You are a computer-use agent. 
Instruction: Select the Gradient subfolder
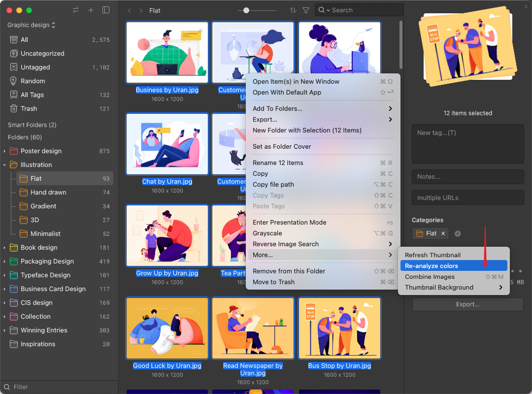(65, 206)
